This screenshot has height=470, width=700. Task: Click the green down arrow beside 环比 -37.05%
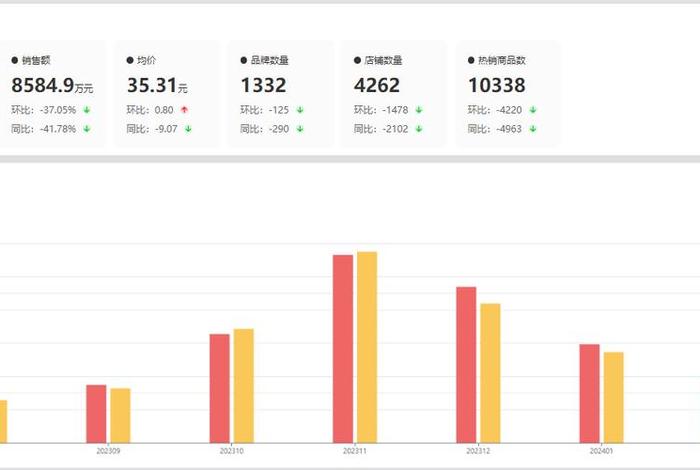87,110
